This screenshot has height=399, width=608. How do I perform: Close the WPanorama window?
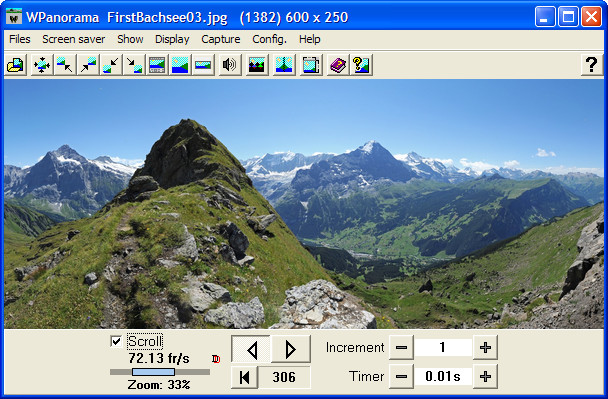click(x=591, y=17)
